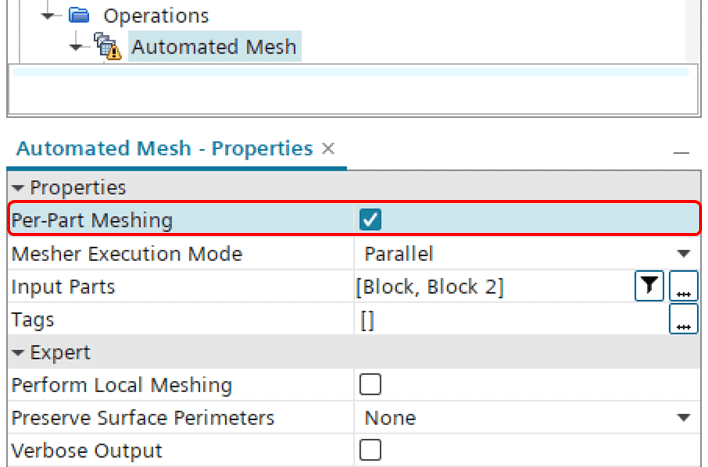
Task: Select the Automated Mesh - Properties tab
Action: (x=164, y=149)
